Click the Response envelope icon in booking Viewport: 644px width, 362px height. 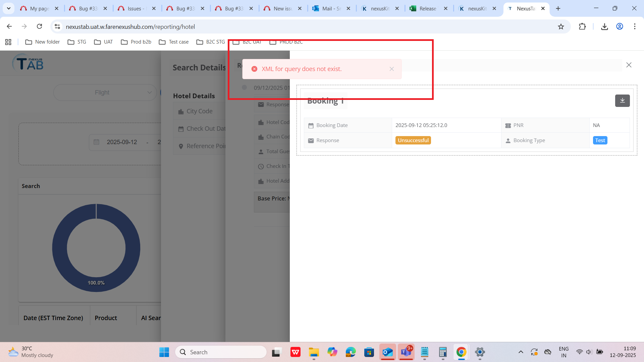pyautogui.click(x=311, y=141)
